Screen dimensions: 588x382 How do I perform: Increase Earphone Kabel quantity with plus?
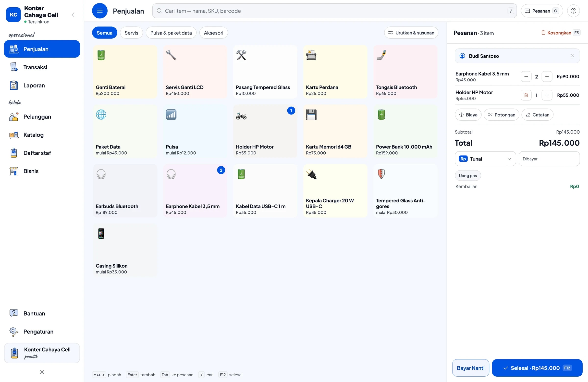pos(547,77)
